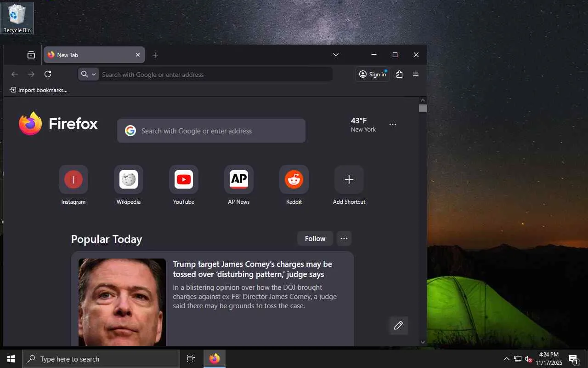Screen dimensions: 588x368
Task: Open Firefox tab overview icon
Action: coord(31,55)
